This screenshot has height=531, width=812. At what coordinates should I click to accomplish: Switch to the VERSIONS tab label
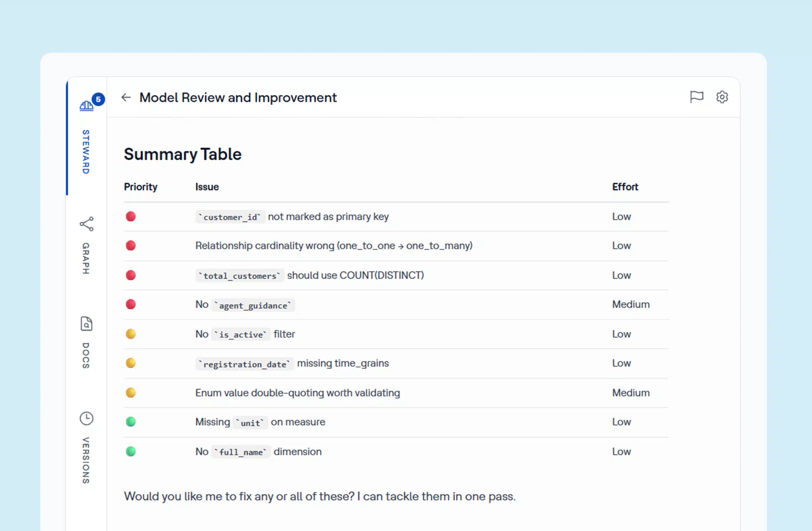tap(86, 461)
